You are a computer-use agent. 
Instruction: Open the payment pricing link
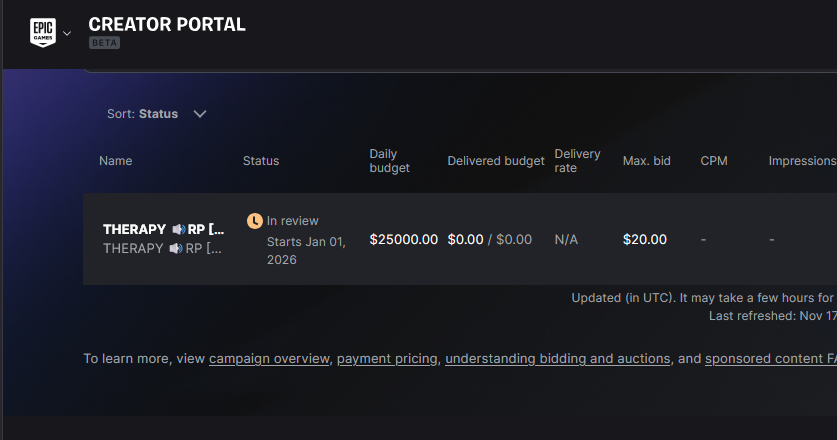point(387,358)
